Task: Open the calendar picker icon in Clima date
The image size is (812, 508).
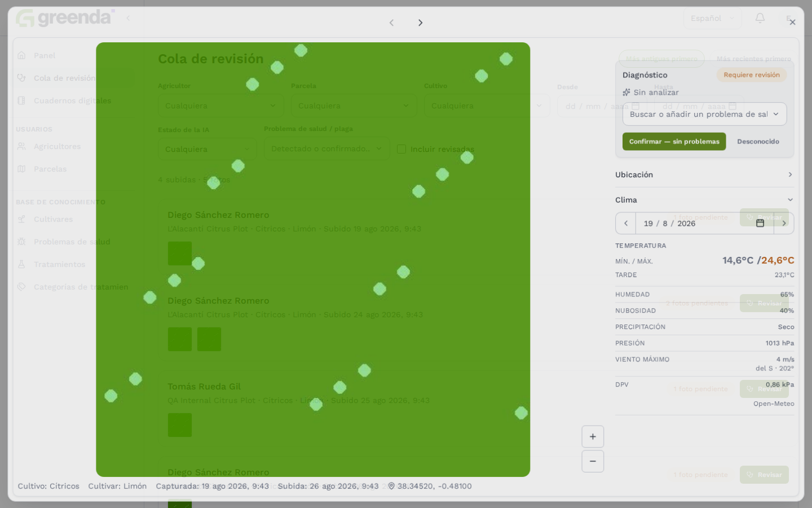Action: coord(760,224)
